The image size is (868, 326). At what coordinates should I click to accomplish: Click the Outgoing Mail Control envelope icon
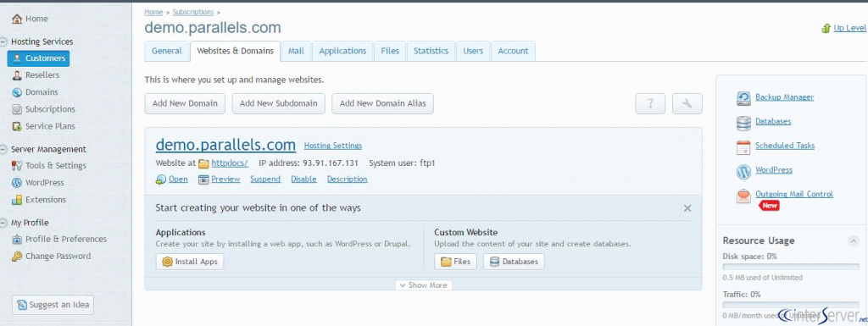pyautogui.click(x=743, y=196)
